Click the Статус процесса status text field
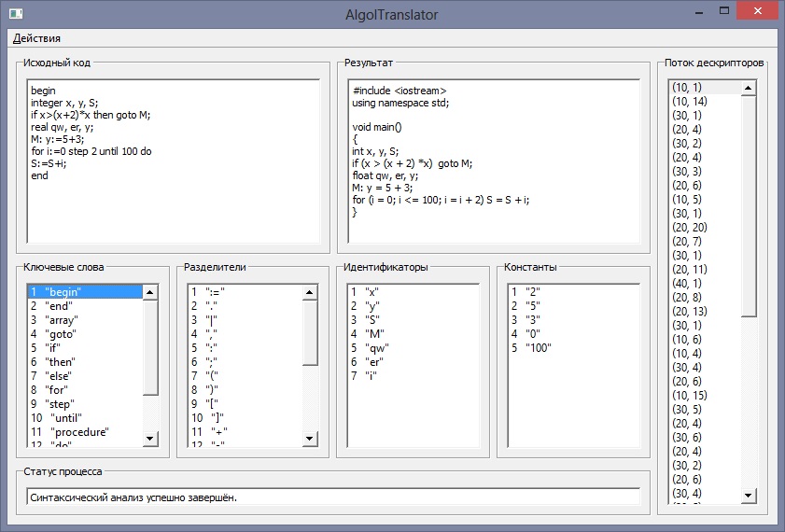This screenshot has width=785, height=532. (x=333, y=497)
